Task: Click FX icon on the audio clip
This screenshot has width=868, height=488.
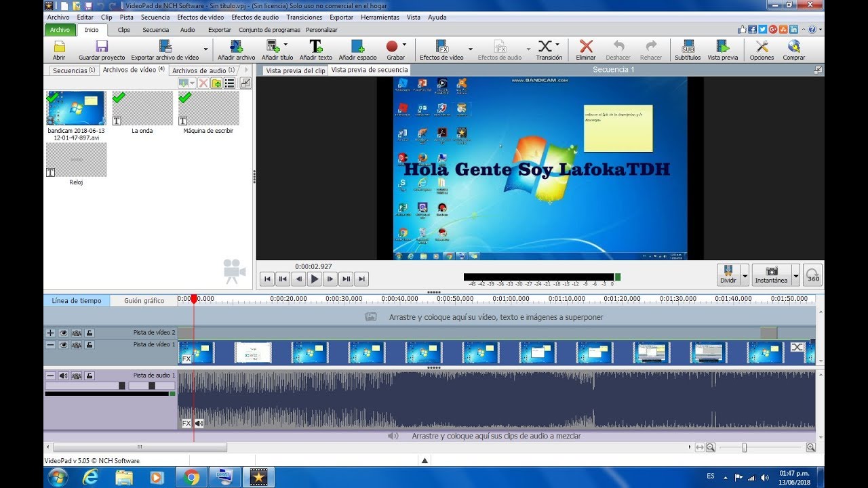Action: [x=186, y=423]
